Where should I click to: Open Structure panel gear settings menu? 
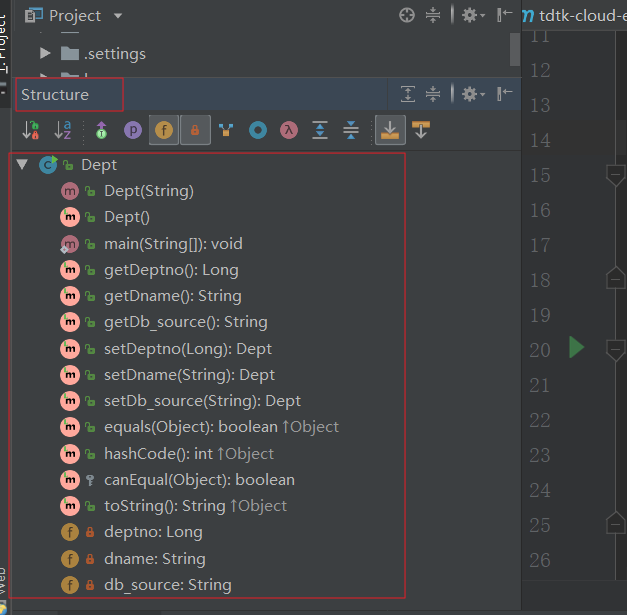click(x=473, y=94)
